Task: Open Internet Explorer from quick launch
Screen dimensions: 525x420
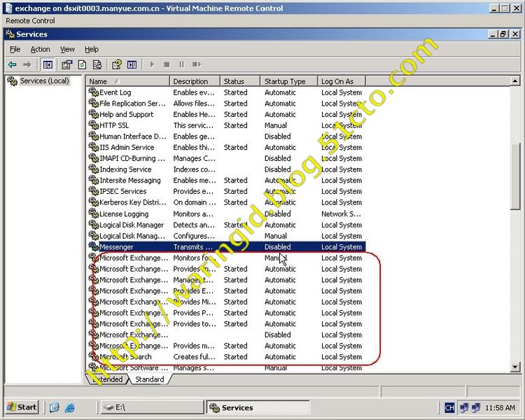Action: tap(69, 407)
